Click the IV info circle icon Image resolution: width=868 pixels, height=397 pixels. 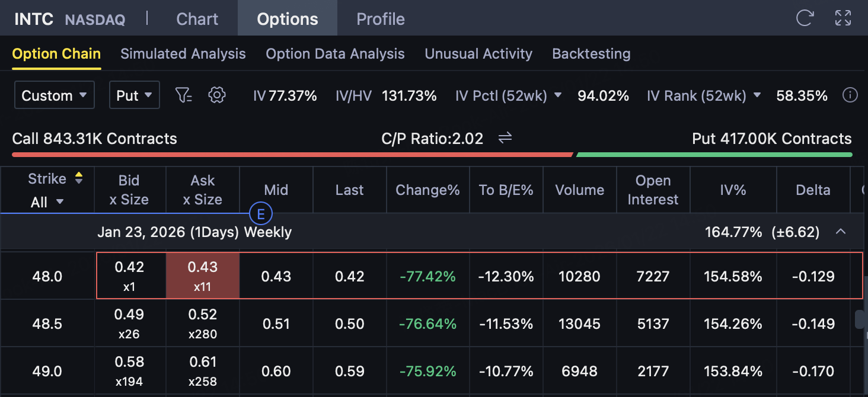tap(850, 95)
